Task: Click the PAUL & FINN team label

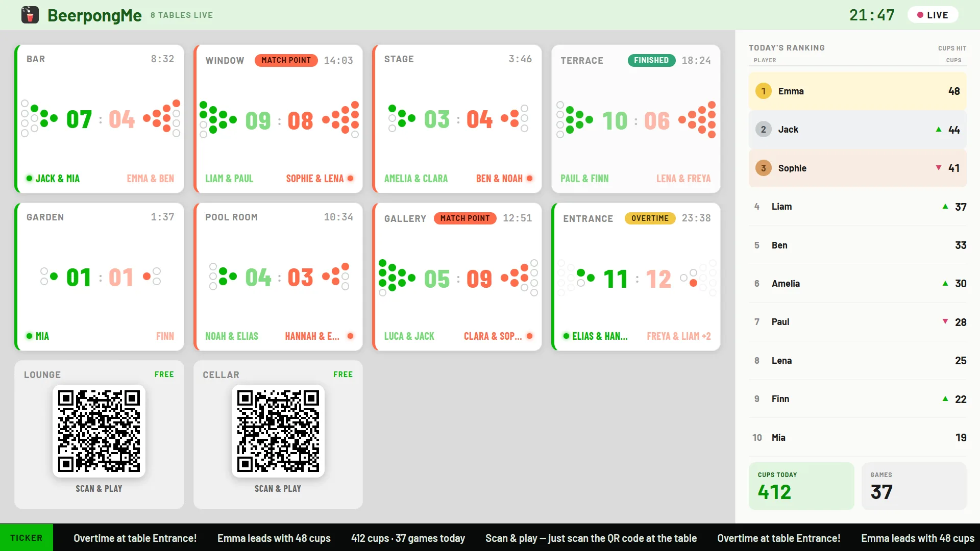Action: pyautogui.click(x=584, y=179)
